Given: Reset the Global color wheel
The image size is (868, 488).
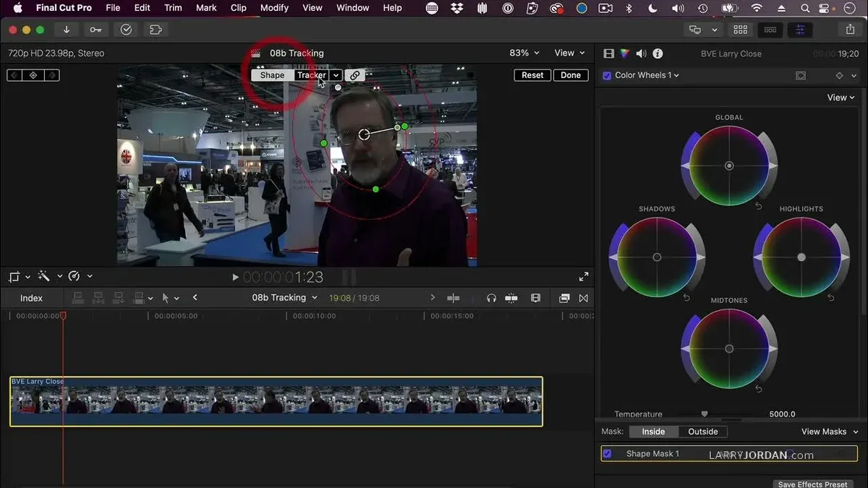Looking at the screenshot, I should pos(759,206).
